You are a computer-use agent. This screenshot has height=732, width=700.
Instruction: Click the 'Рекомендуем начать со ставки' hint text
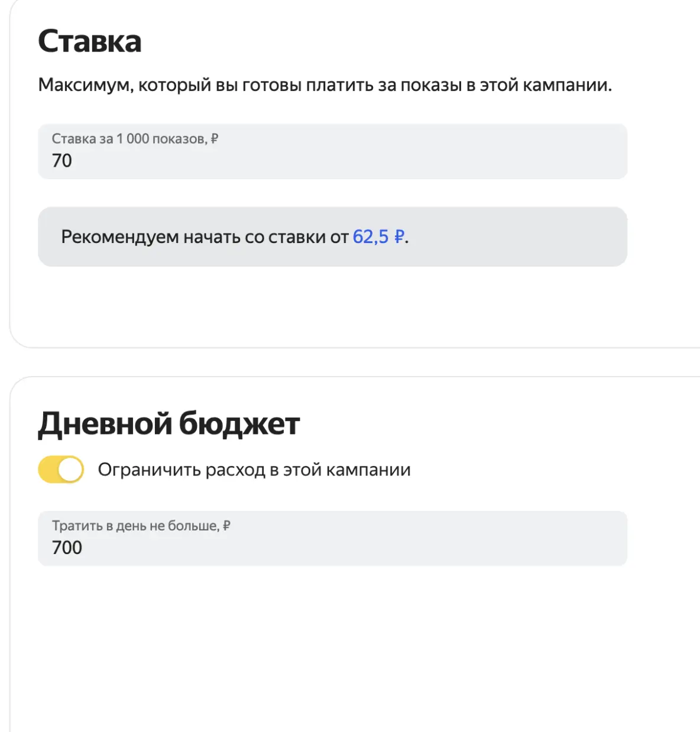205,237
